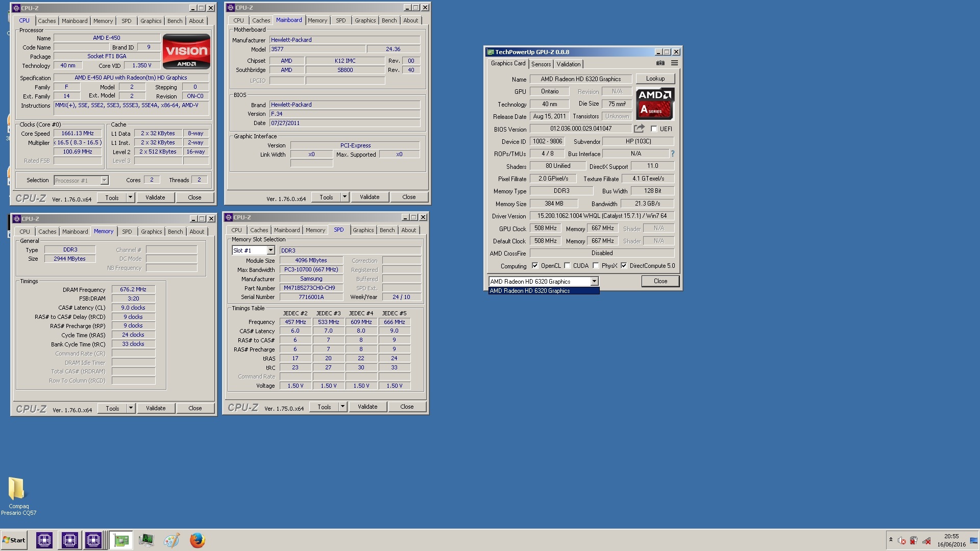Viewport: 980px width, 551px height.
Task: Click the power battery tray icon
Action: [x=914, y=540]
